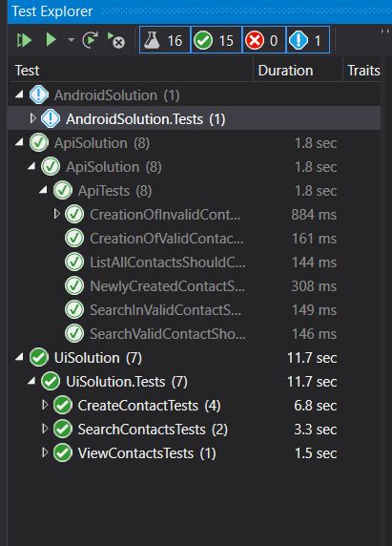Click the 1.5 sec duration value

coord(316,453)
